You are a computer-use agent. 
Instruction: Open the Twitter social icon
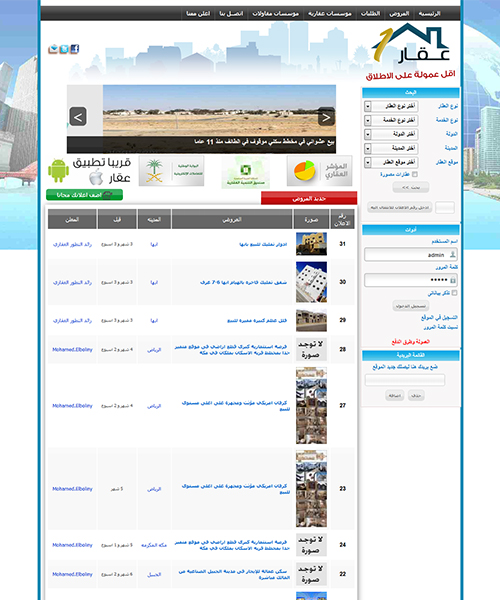point(64,49)
